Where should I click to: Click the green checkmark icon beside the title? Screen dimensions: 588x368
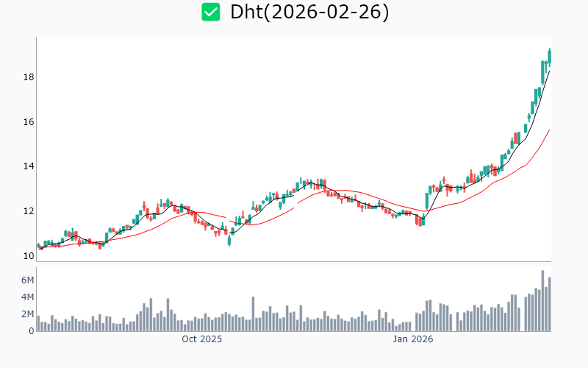pos(211,12)
